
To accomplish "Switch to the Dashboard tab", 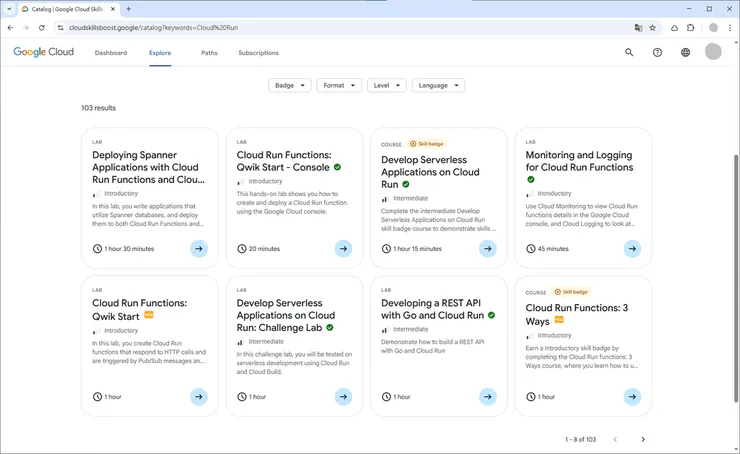I will point(111,53).
